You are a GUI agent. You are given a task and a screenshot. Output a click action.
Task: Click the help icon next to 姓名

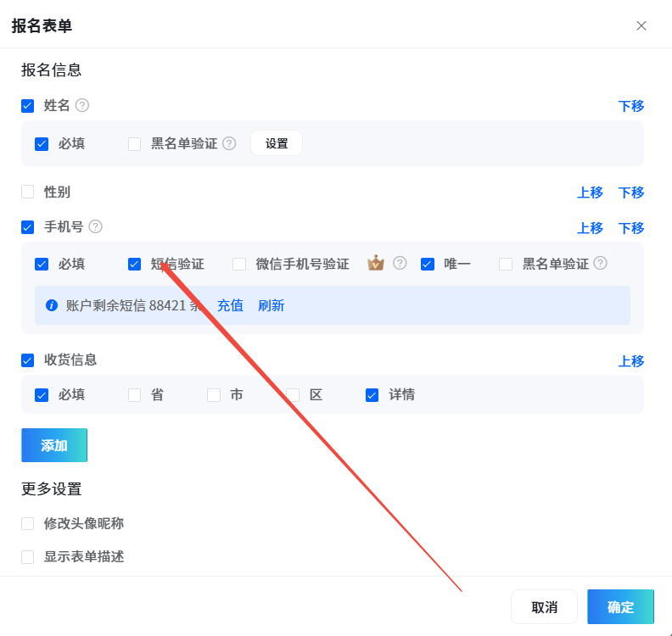(x=82, y=105)
